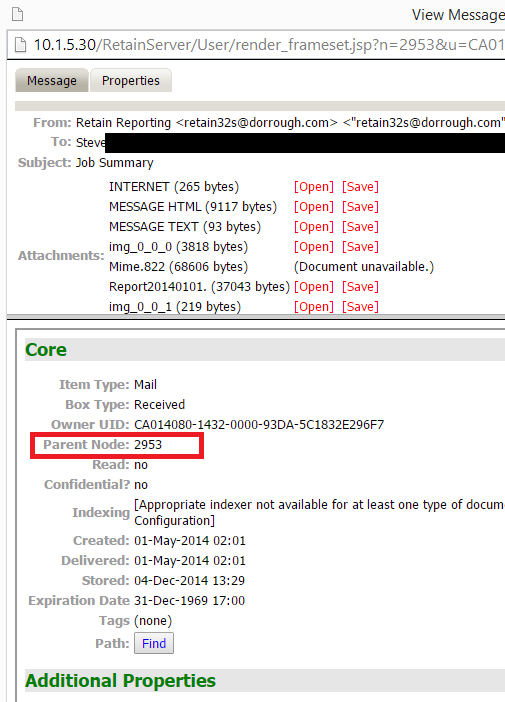Image resolution: width=505 pixels, height=702 pixels.
Task: Click the Read value no
Action: tap(141, 465)
